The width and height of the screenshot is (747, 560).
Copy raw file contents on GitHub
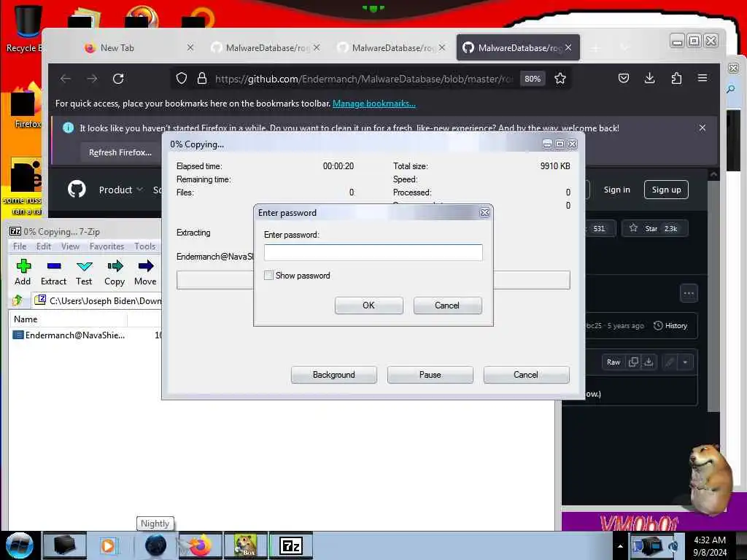[633, 362]
